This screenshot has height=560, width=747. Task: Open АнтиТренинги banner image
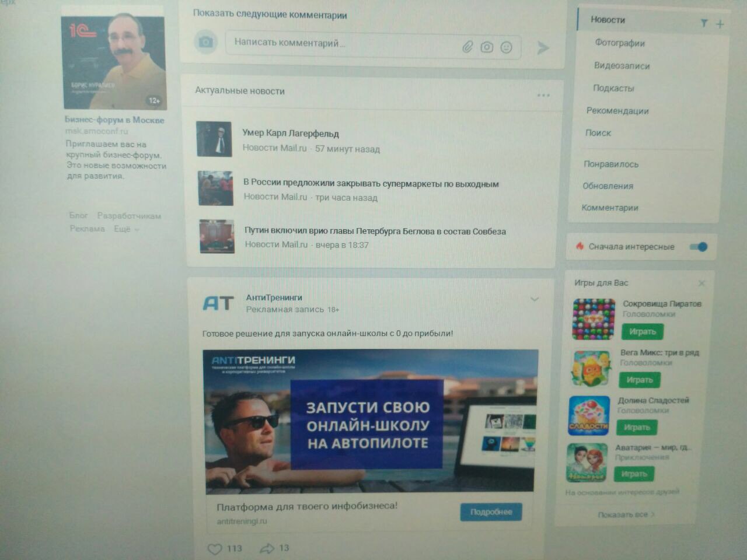pos(370,421)
